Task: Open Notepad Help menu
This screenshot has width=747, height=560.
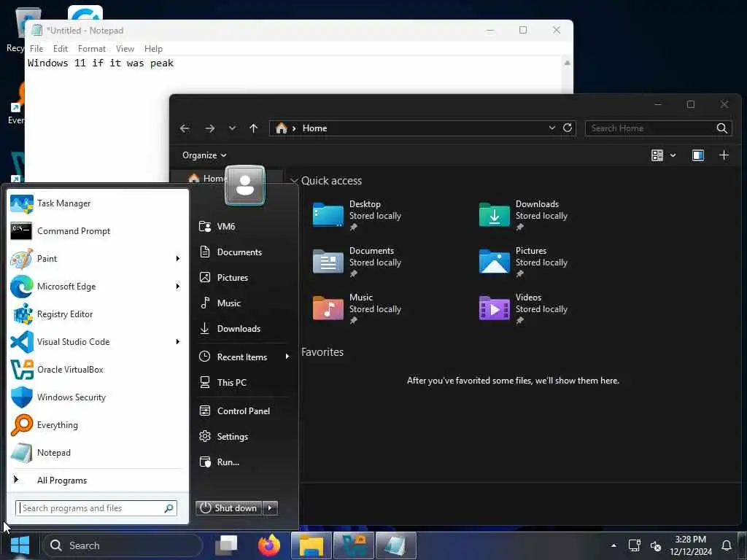Action: tap(153, 49)
